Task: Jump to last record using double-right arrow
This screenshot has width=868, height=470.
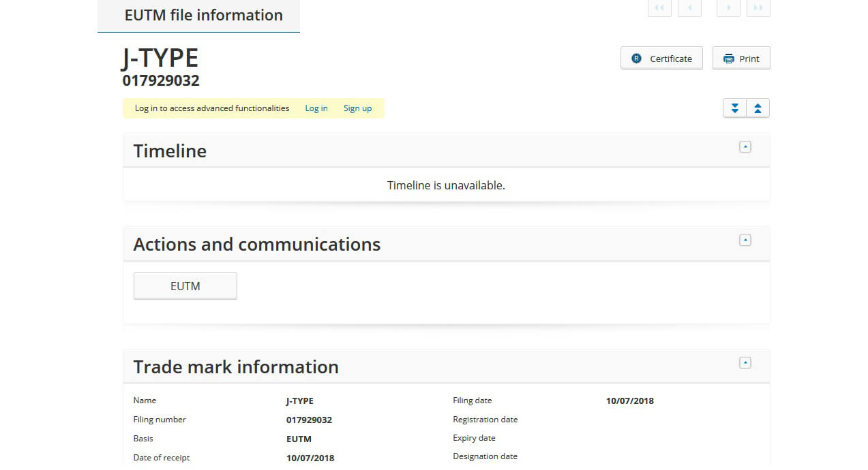Action: coord(758,7)
